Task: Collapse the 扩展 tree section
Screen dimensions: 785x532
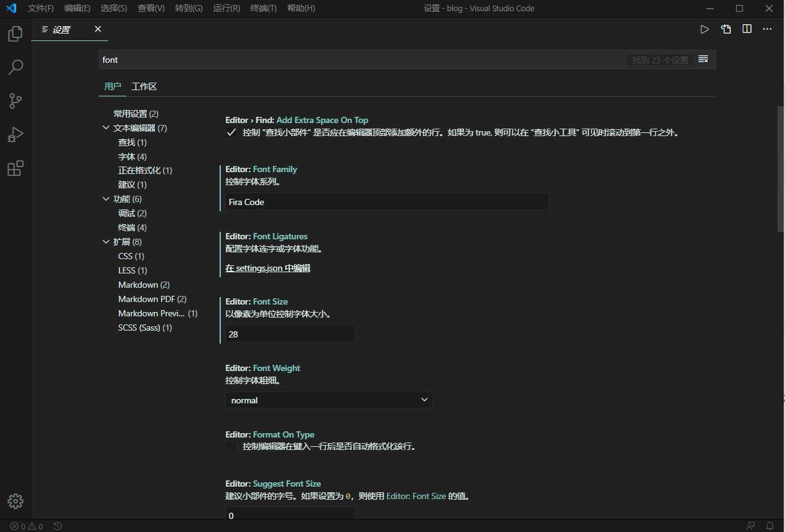Action: (106, 242)
